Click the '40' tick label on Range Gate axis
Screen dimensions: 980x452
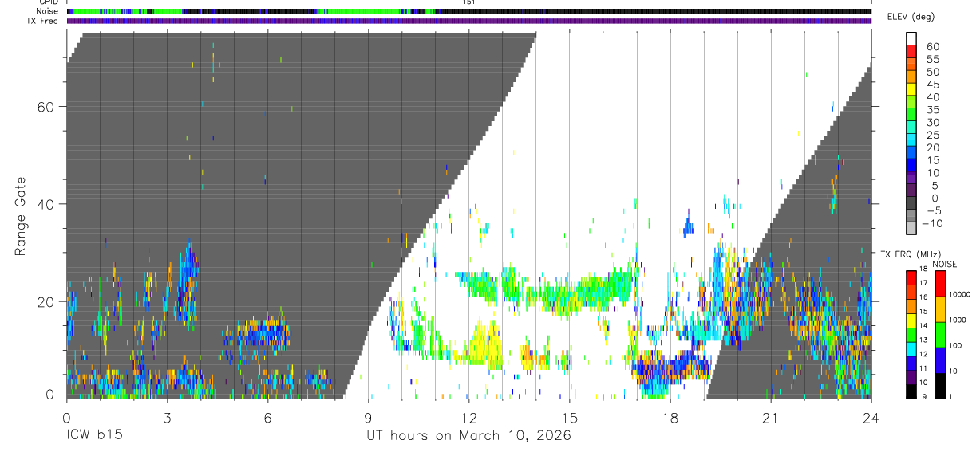coord(45,205)
